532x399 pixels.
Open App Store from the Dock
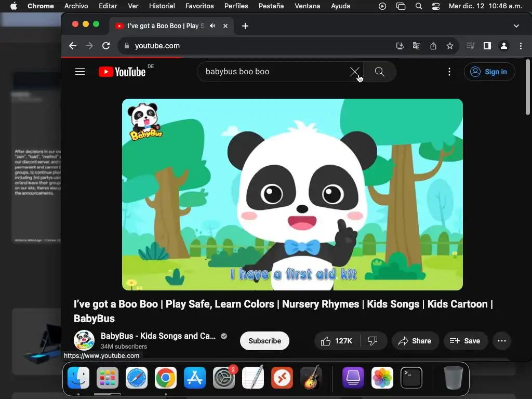coord(195,378)
